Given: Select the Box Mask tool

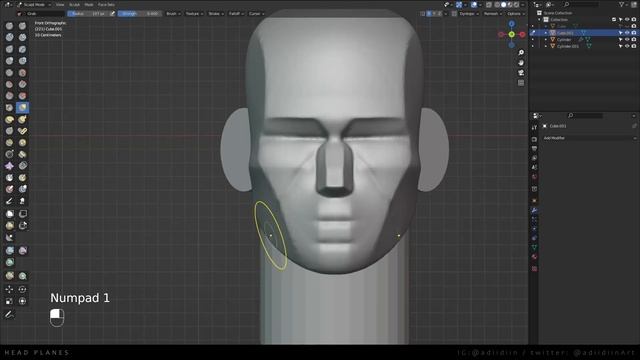Looking at the screenshot, I should pyautogui.click(x=9, y=213).
